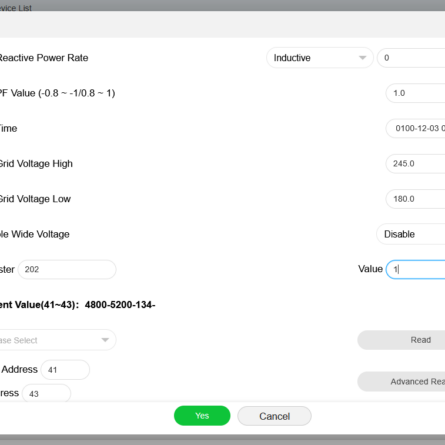Click the PF Value field showing 1.0
The width and height of the screenshot is (445, 445).
[x=415, y=93]
